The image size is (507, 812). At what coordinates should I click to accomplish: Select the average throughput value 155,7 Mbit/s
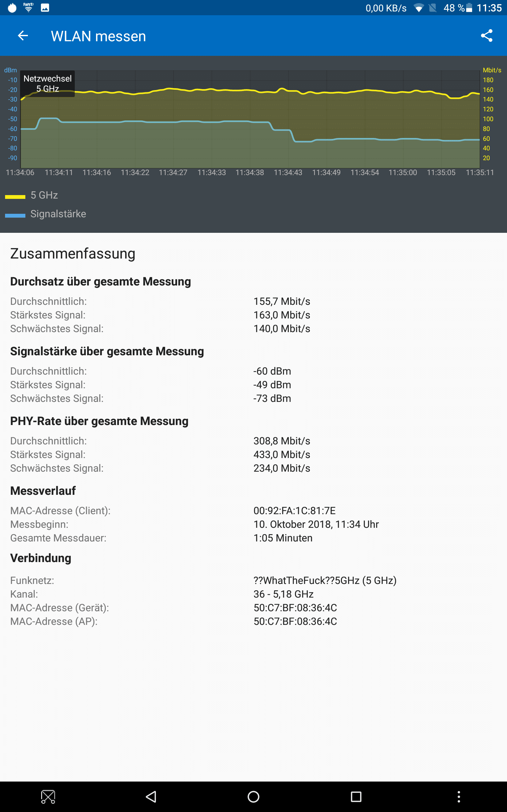coord(282,301)
